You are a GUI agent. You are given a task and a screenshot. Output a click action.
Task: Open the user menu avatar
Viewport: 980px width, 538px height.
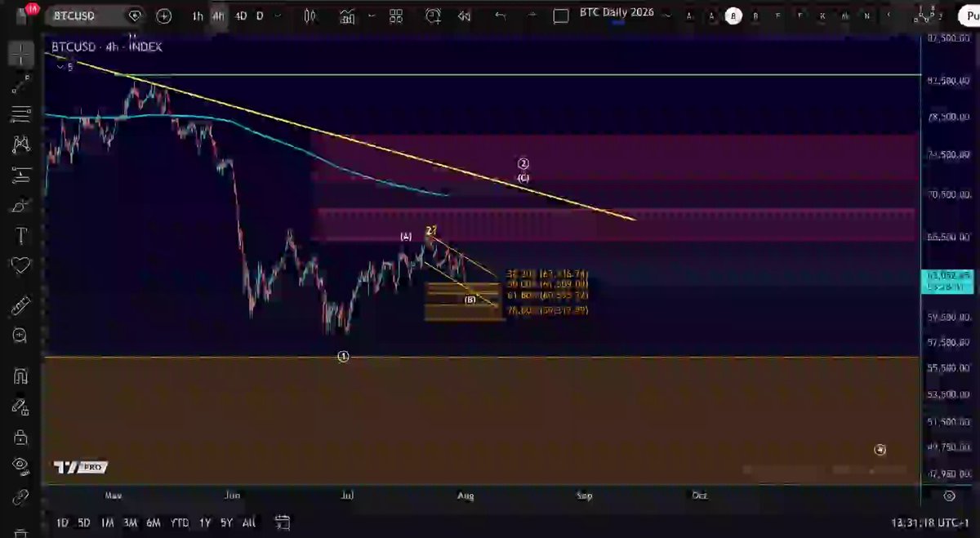24,16
